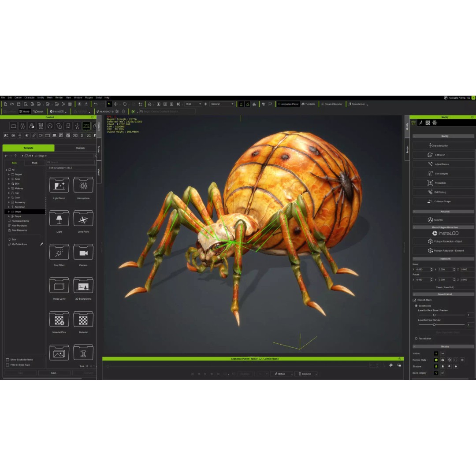Open the Character menu
The width and height of the screenshot is (476, 476).
pyautogui.click(x=30, y=98)
